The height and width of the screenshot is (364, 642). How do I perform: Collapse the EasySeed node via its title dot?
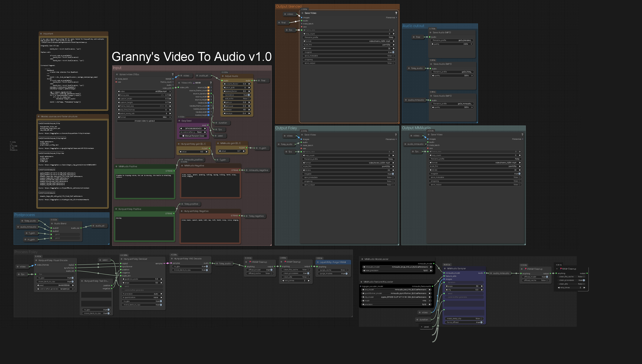pyautogui.click(x=179, y=121)
